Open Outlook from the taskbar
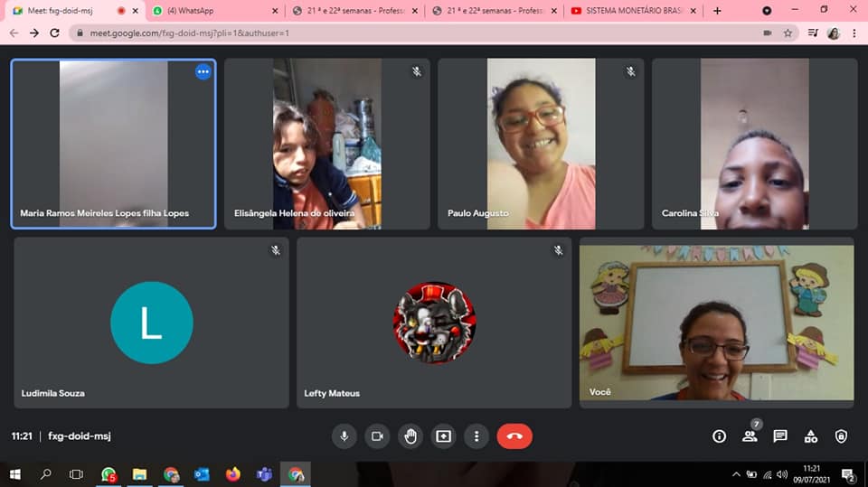Screen dimensions: 868x487 click(x=202, y=474)
